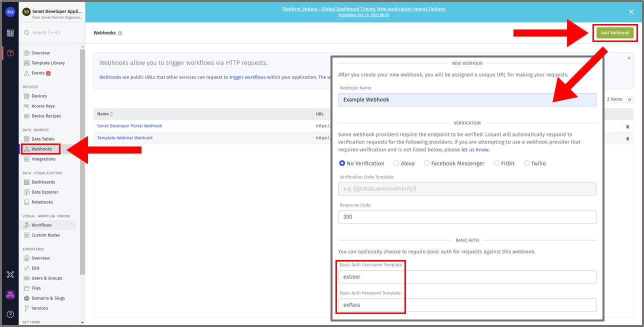
Task: Click the network nodes icon in rail
Action: point(10,274)
